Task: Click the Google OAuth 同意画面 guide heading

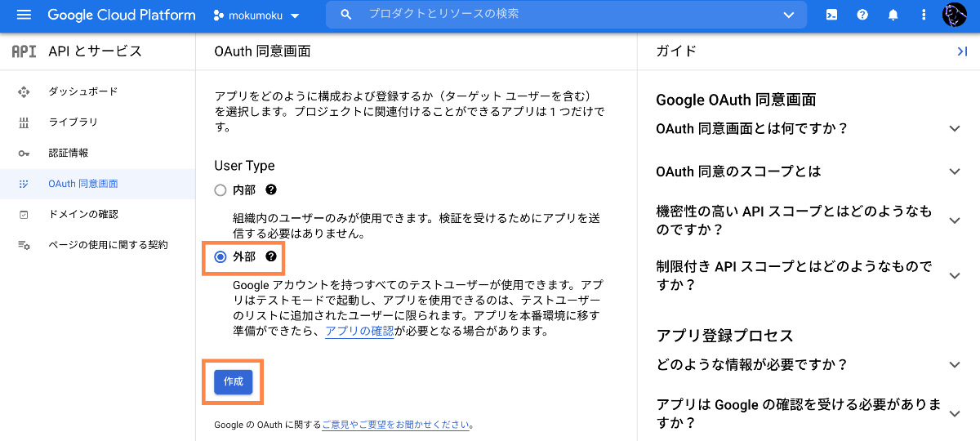Action: pos(736,100)
